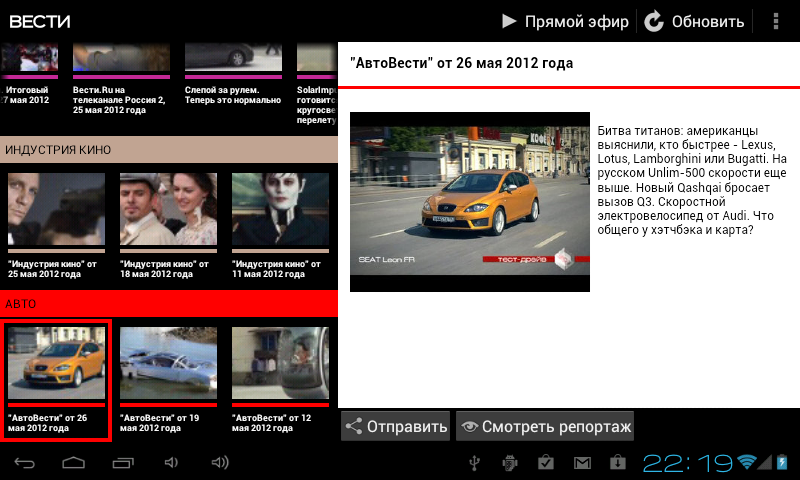This screenshot has width=800, height=480.
Task: Tap the Прямой эфир play icon
Action: pyautogui.click(x=510, y=21)
